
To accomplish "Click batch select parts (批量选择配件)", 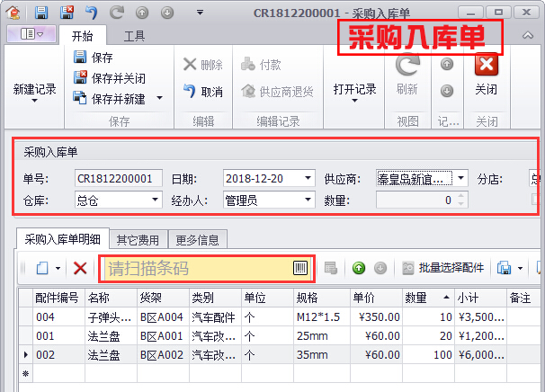I will coord(442,268).
